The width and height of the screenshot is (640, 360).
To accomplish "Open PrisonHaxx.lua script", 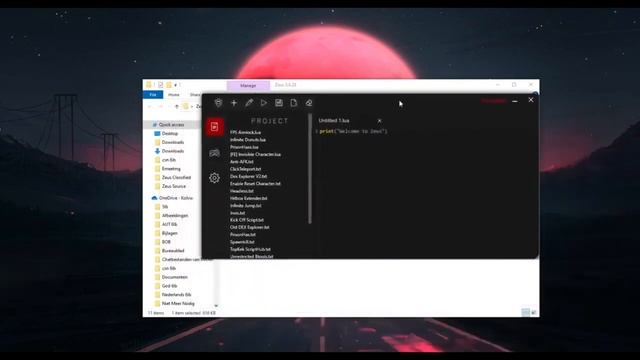I will pyautogui.click(x=244, y=147).
